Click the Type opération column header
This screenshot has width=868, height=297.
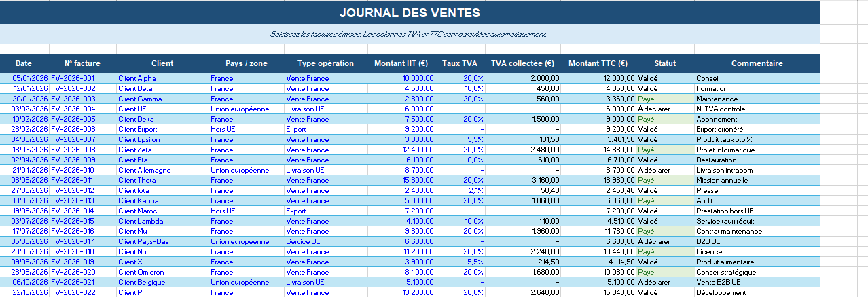click(x=325, y=63)
